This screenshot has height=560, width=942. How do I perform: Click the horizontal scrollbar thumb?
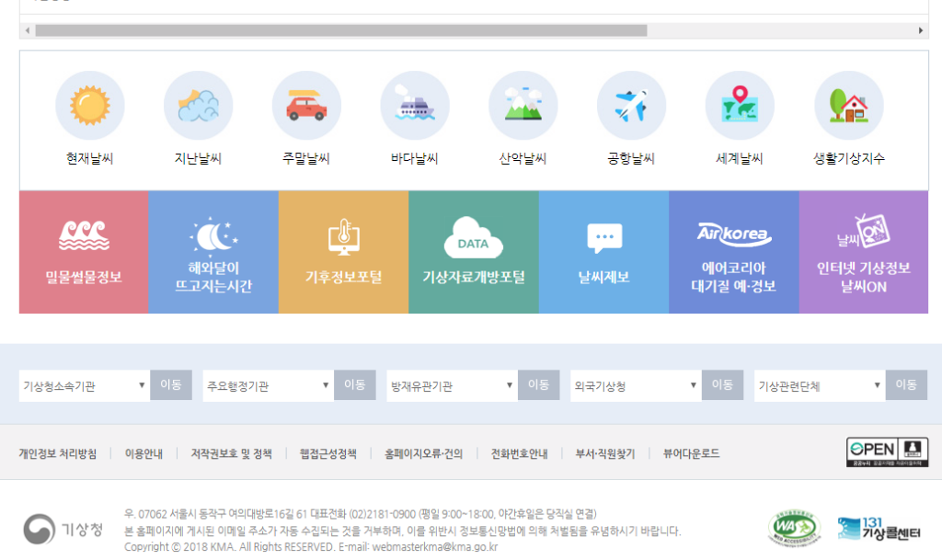click(341, 30)
